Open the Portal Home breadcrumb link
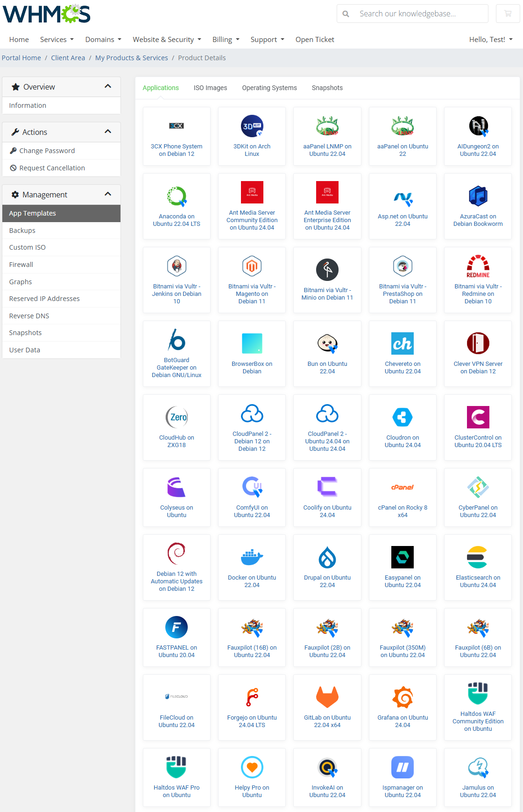This screenshot has height=812, width=523. point(21,58)
